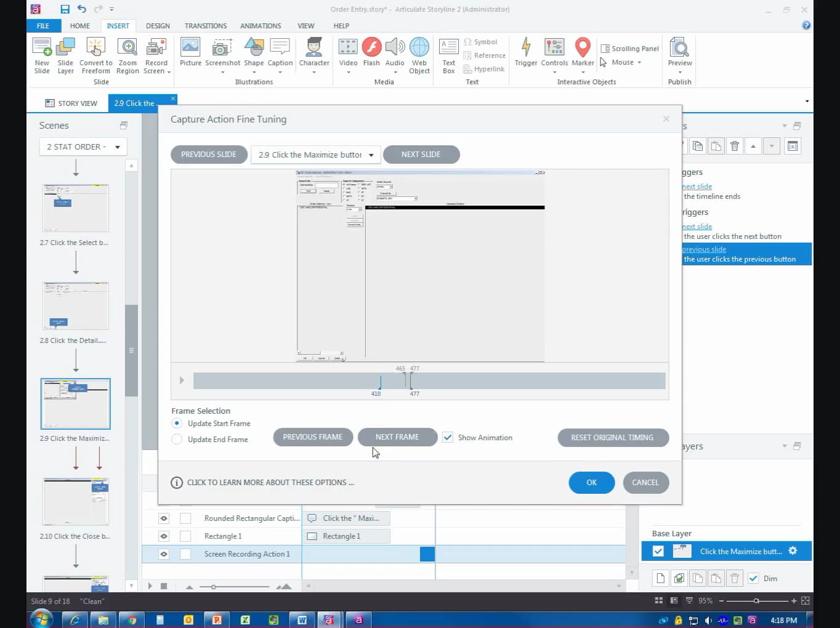Click the end frame handle at 477
This screenshot has width=840, height=628.
tap(411, 382)
